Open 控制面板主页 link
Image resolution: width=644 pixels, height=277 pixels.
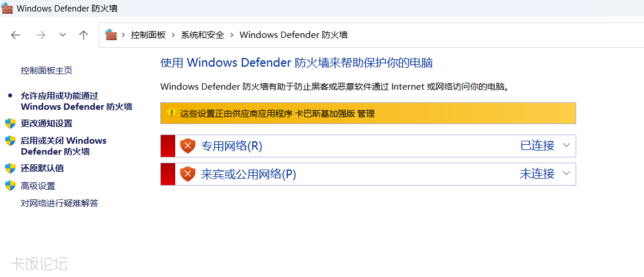pos(47,71)
